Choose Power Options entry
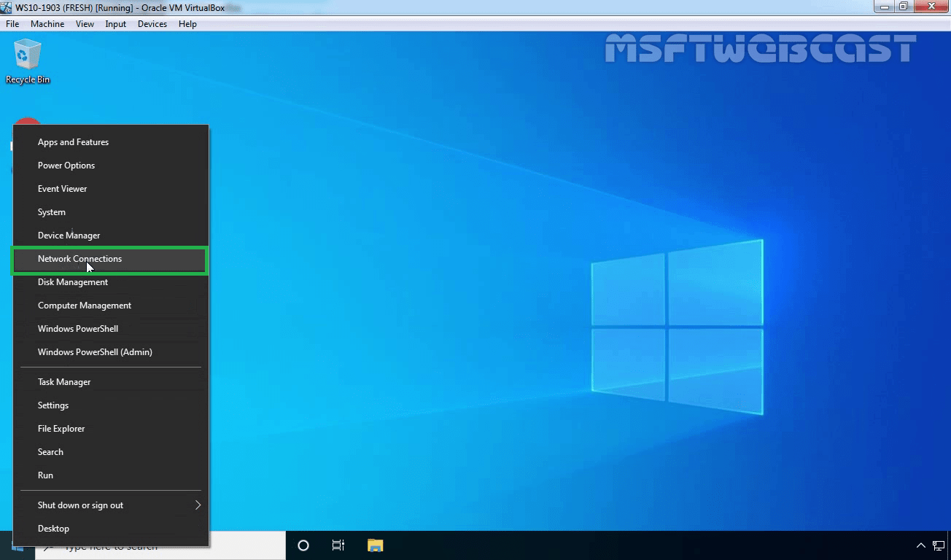 coord(111,166)
